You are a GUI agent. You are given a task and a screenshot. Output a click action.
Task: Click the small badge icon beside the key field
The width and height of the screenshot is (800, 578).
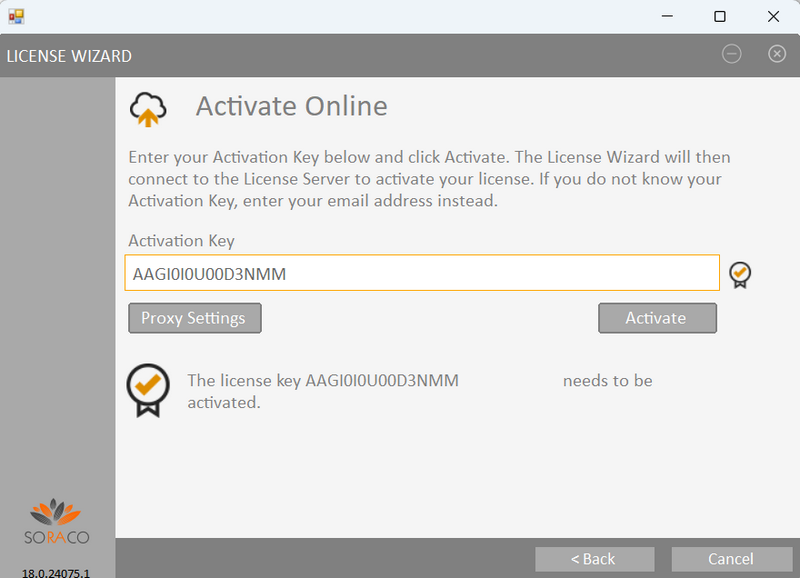click(x=740, y=274)
